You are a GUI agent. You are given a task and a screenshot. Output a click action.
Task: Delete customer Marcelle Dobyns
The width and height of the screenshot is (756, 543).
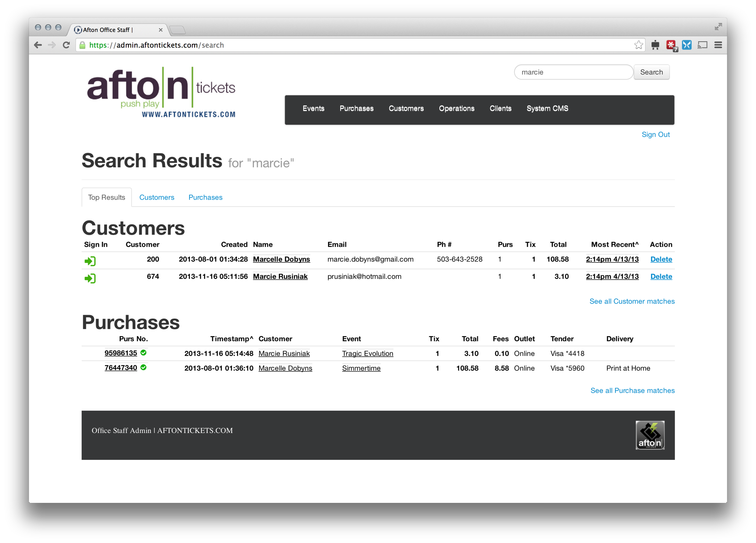point(661,259)
